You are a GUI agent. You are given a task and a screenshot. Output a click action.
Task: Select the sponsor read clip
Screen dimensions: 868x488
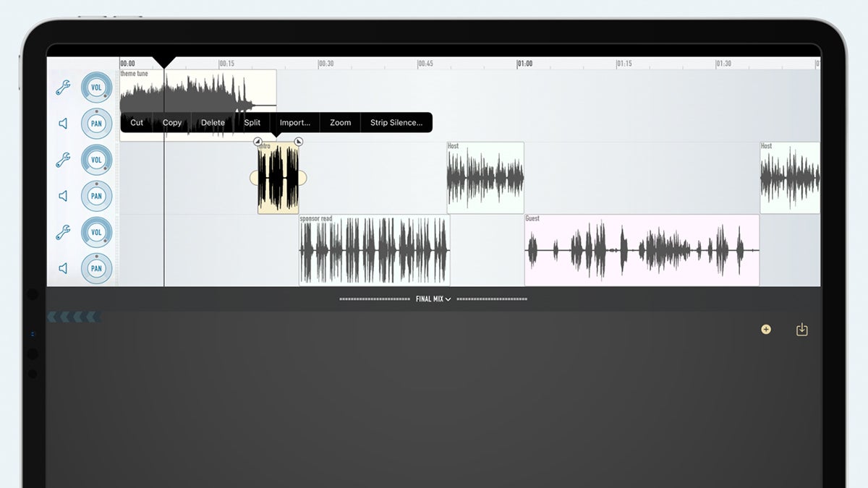[x=373, y=249]
